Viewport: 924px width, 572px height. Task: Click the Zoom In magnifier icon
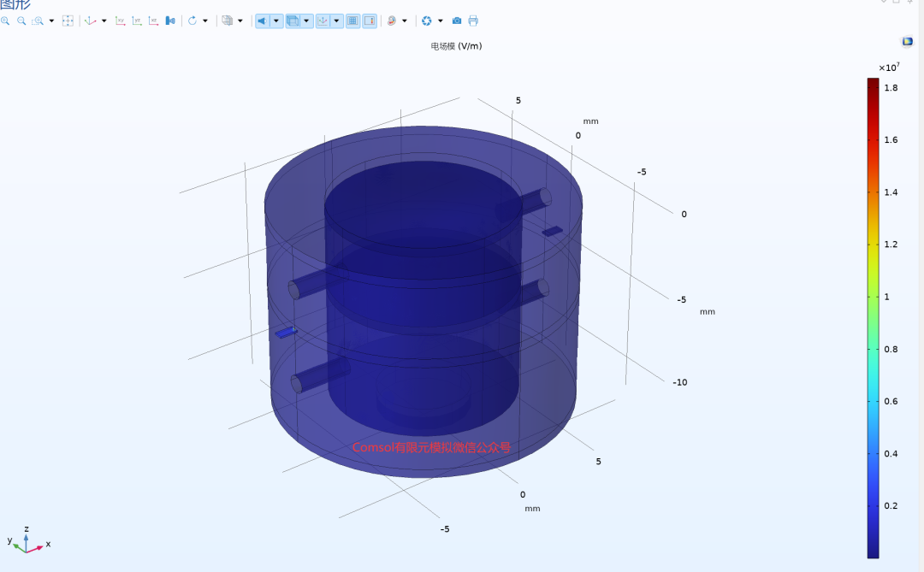pyautogui.click(x=5, y=21)
